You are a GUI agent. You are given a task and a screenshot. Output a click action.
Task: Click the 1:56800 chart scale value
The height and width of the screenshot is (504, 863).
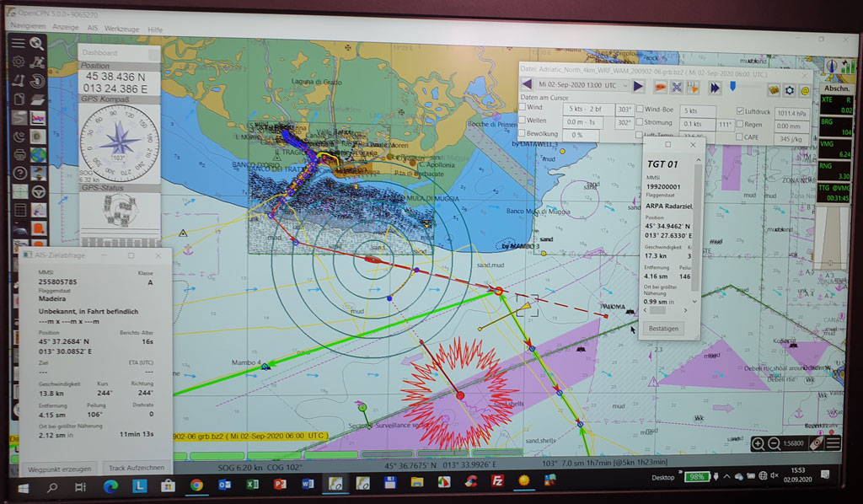[793, 443]
